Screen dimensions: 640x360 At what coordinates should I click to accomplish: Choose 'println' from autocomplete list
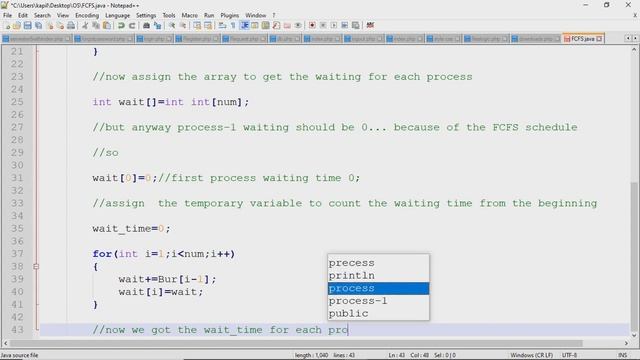(378, 276)
